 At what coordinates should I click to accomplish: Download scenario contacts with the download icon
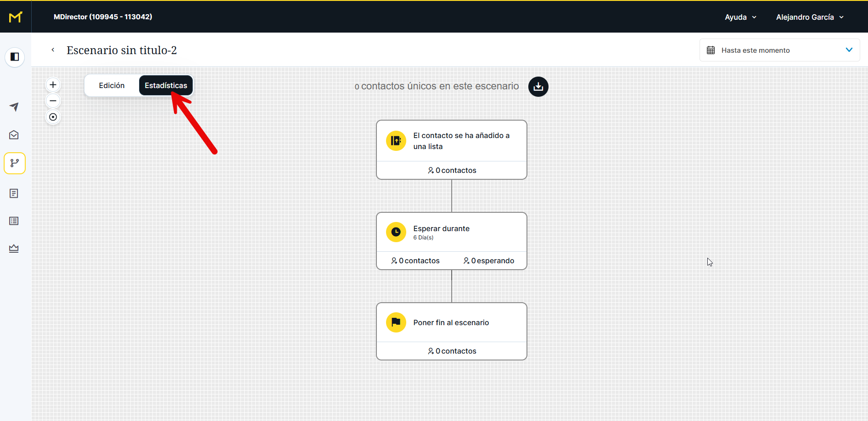point(538,87)
